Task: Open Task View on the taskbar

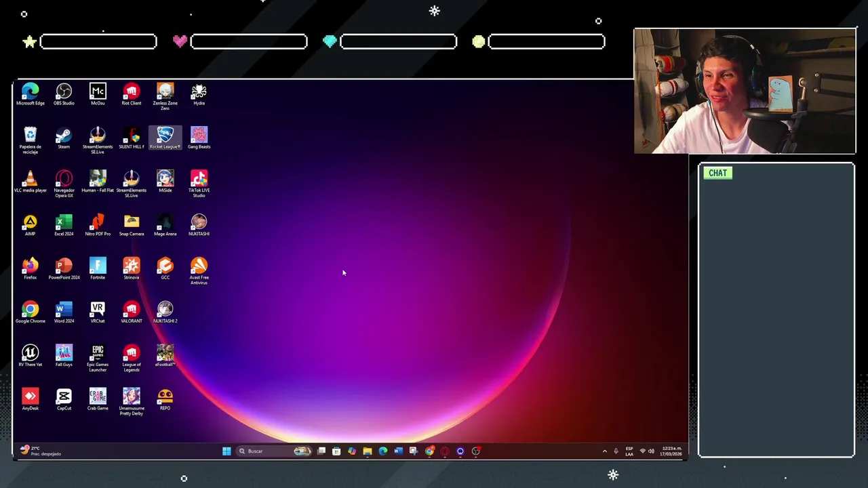Action: click(321, 451)
